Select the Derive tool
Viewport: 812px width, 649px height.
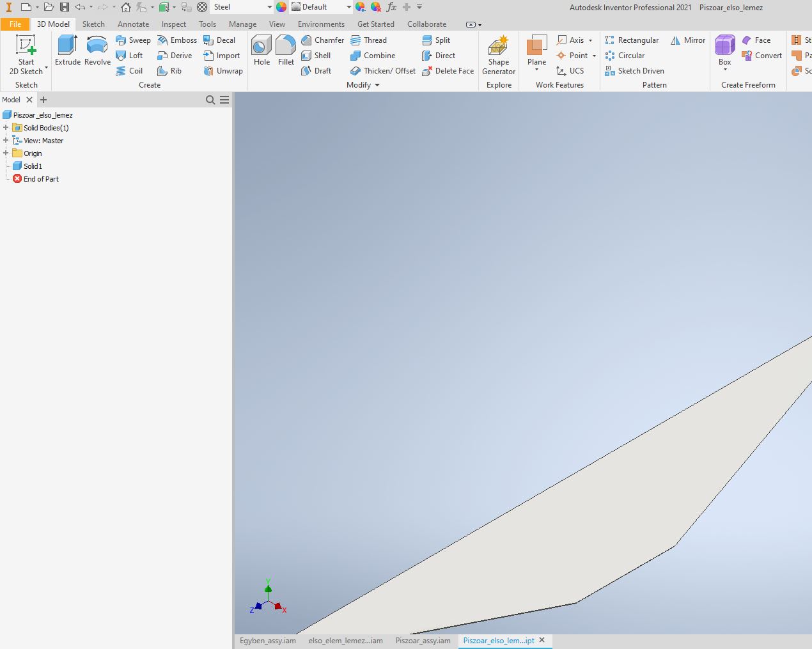[x=175, y=56]
